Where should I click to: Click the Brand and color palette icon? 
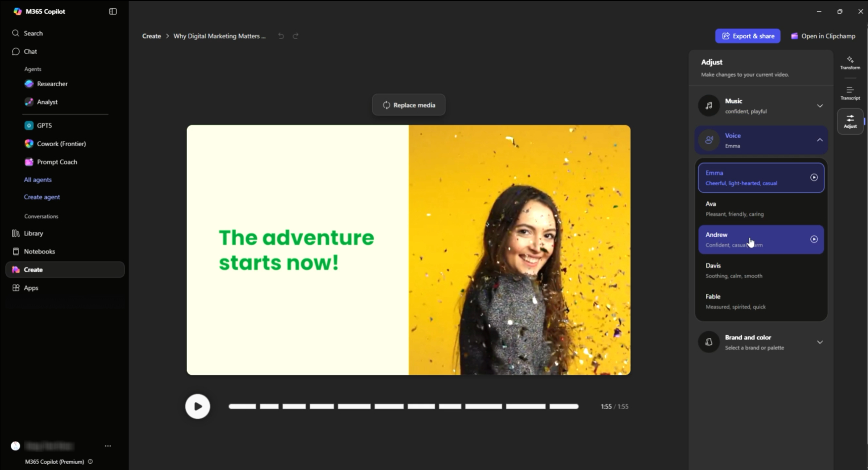click(709, 342)
